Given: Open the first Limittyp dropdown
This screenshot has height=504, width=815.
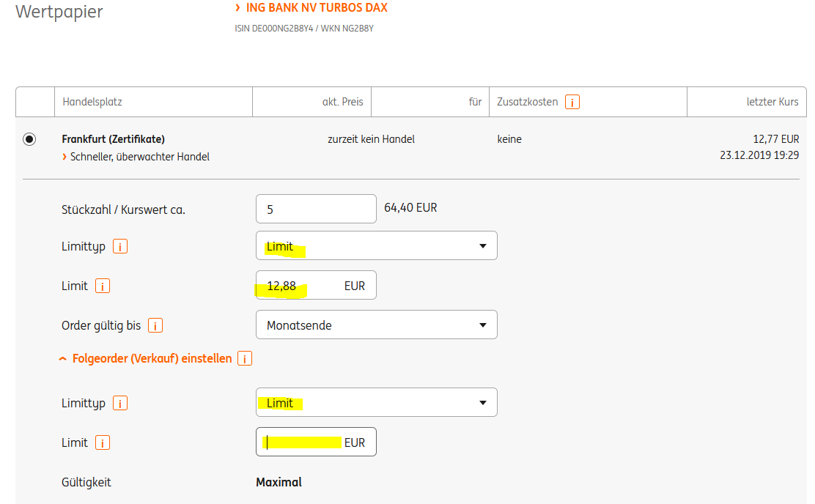Looking at the screenshot, I should [376, 245].
